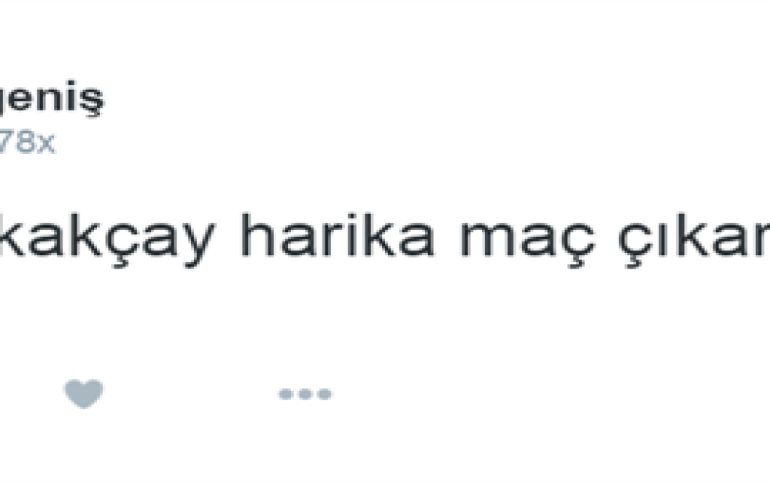Image resolution: width=770 pixels, height=485 pixels.
Task: Like the tweet with the heart icon
Action: click(x=83, y=393)
